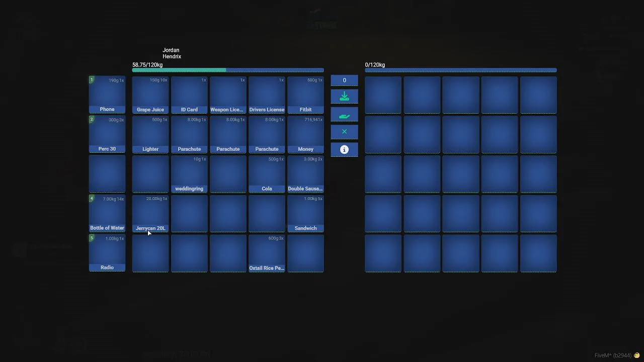
Task: Select the Phone slot in hotbar 1
Action: tap(107, 95)
